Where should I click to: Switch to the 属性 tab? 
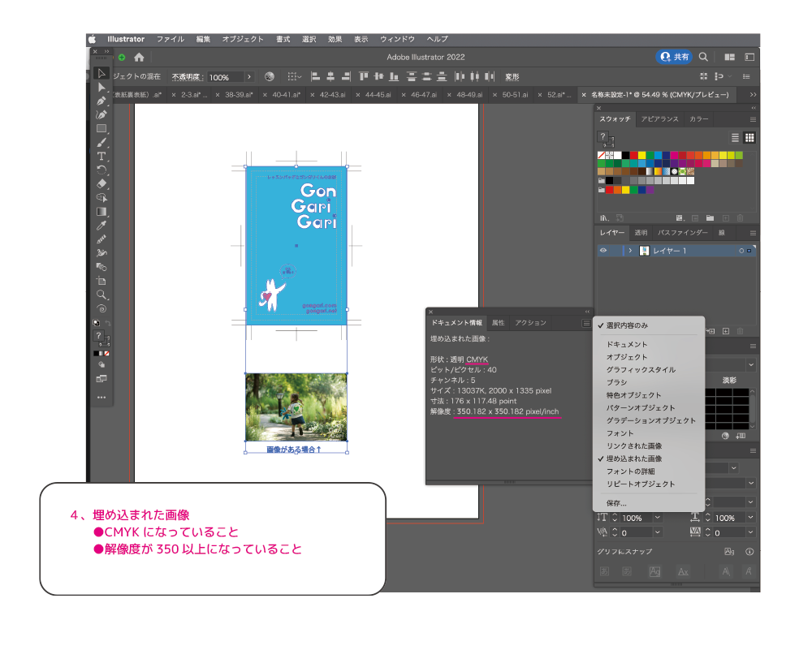click(x=499, y=323)
